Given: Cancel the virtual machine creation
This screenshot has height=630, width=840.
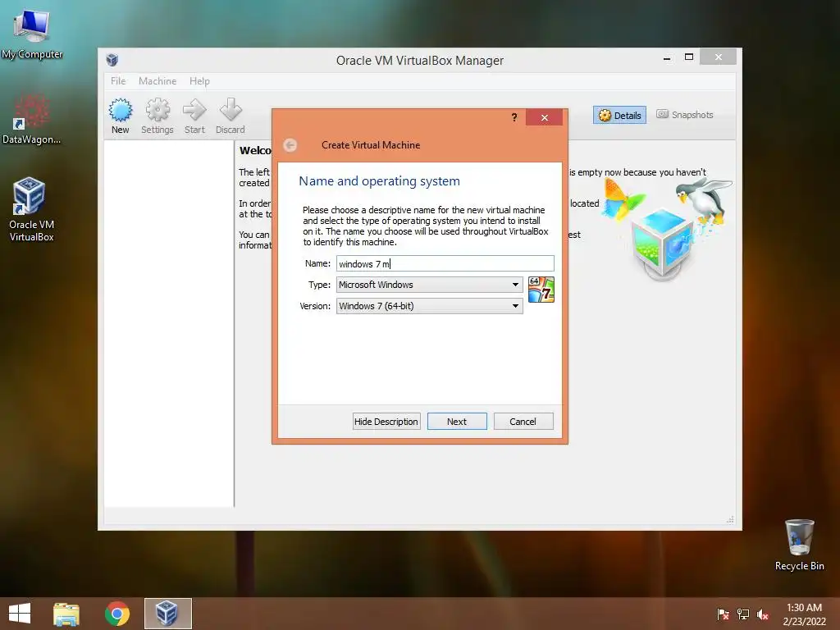Looking at the screenshot, I should click(x=523, y=422).
